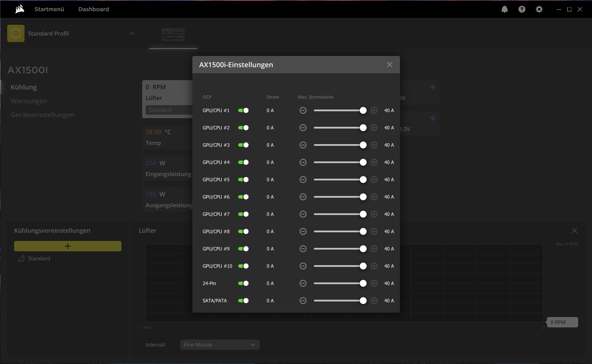Decrease 24-Pin max current with minus
Viewport: 592px width, 364px height.
303,283
